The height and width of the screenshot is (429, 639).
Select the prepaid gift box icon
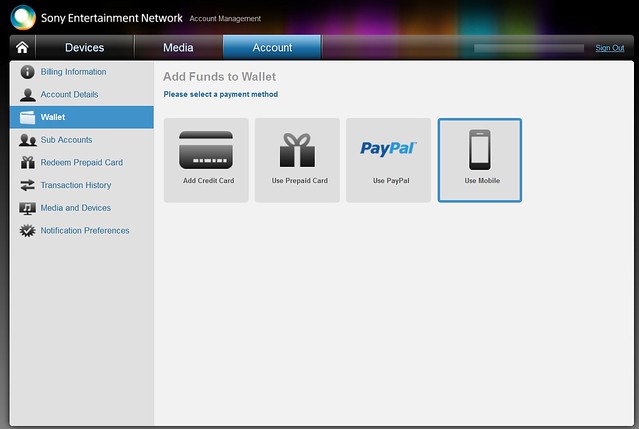click(297, 150)
